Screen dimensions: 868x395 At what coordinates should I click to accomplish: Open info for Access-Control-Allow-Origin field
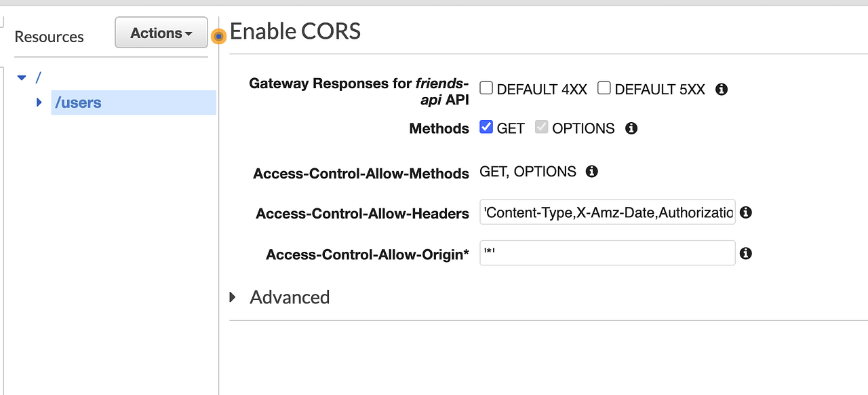point(745,253)
